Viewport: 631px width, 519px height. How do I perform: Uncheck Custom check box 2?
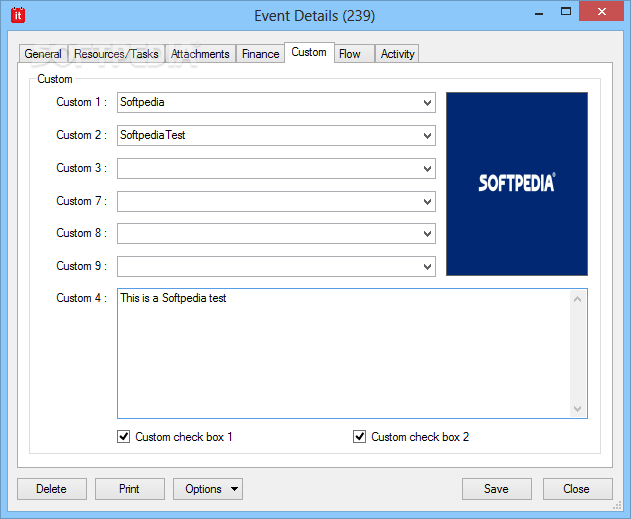click(359, 437)
